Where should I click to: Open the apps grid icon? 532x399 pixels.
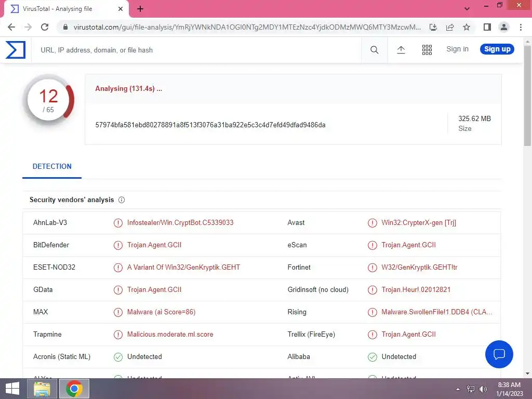[x=427, y=50]
